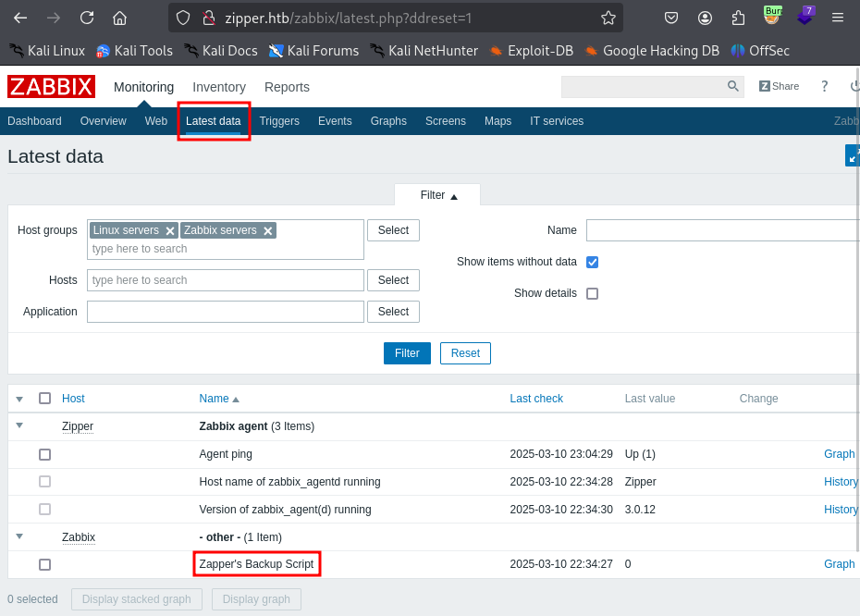Click the shield tracking protection icon
This screenshot has height=616, width=860.
tap(183, 18)
